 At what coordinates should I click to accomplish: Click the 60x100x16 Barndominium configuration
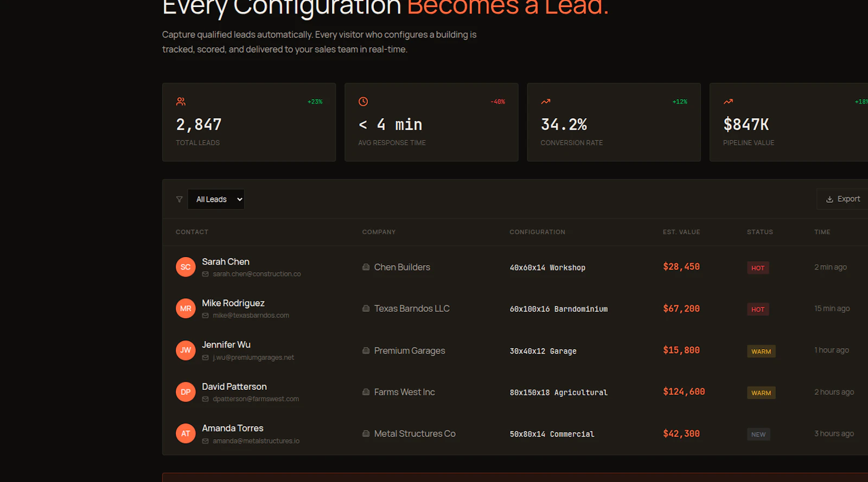(x=559, y=309)
